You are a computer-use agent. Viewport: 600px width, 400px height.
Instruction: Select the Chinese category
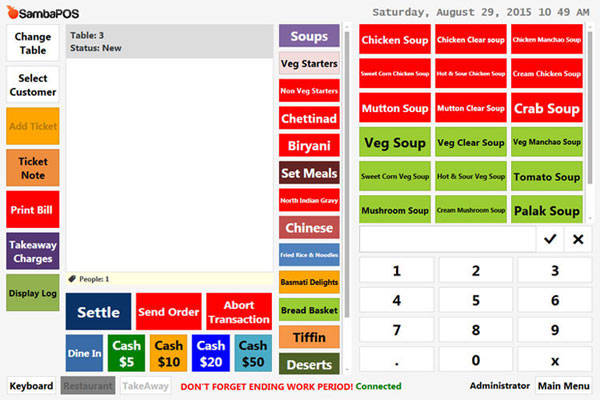(x=309, y=228)
